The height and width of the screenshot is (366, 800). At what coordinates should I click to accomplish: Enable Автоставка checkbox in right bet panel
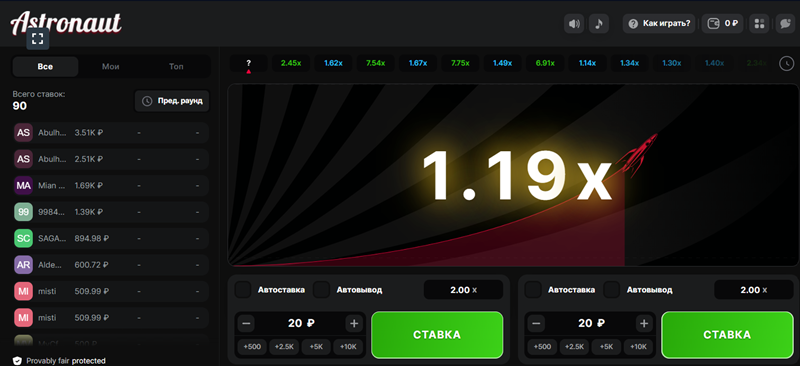click(533, 290)
